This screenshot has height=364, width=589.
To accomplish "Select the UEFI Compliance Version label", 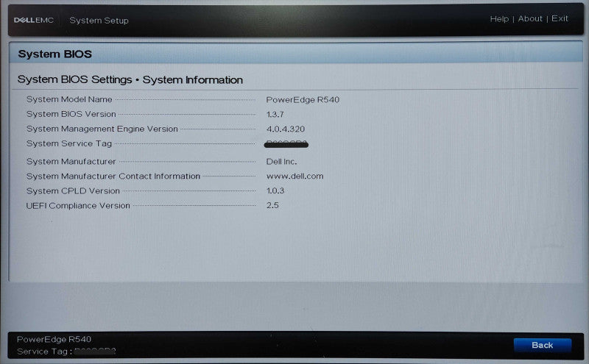I will coord(78,206).
